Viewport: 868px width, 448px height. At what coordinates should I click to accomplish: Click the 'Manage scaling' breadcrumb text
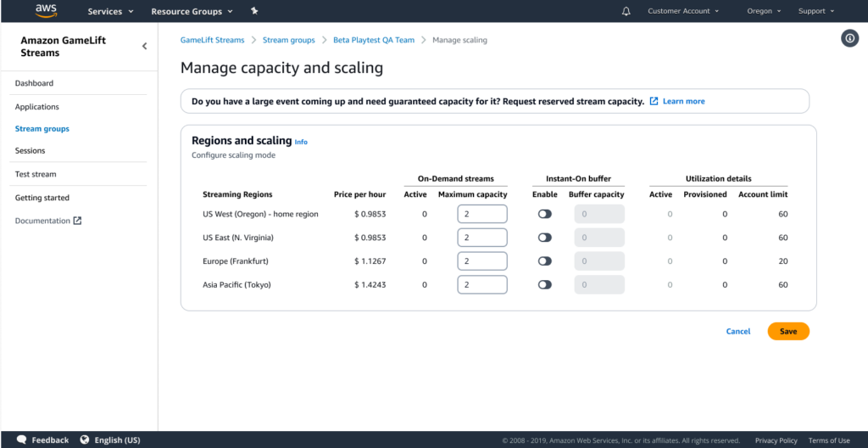coord(460,40)
